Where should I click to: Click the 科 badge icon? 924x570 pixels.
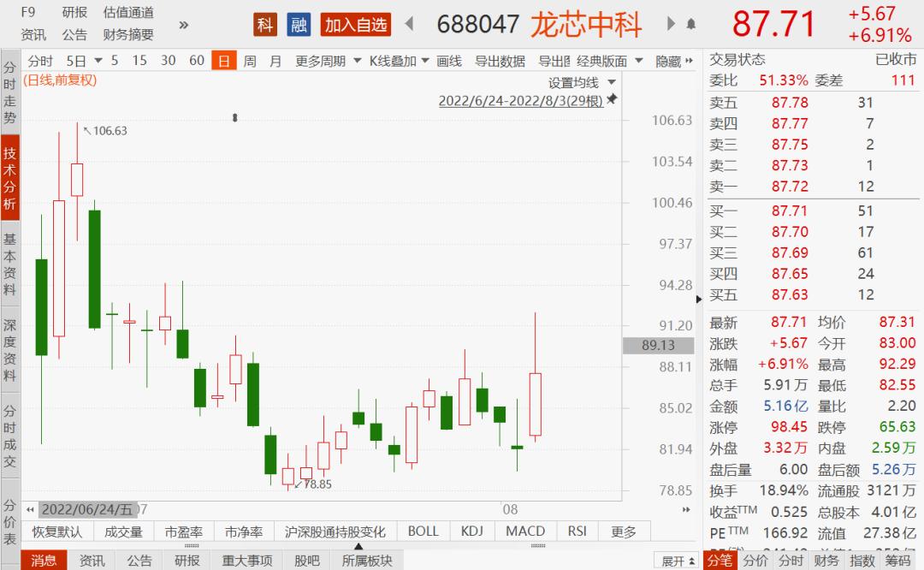click(x=265, y=25)
